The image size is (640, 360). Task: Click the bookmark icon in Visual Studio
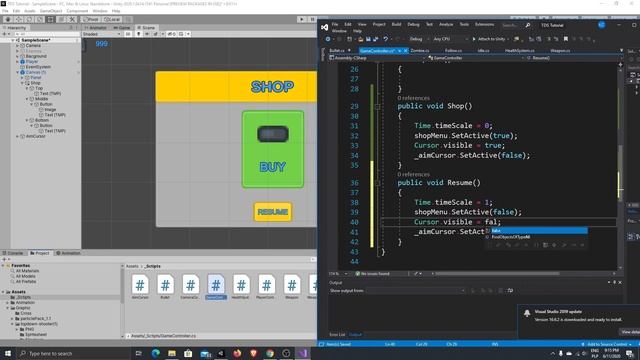coord(566,39)
